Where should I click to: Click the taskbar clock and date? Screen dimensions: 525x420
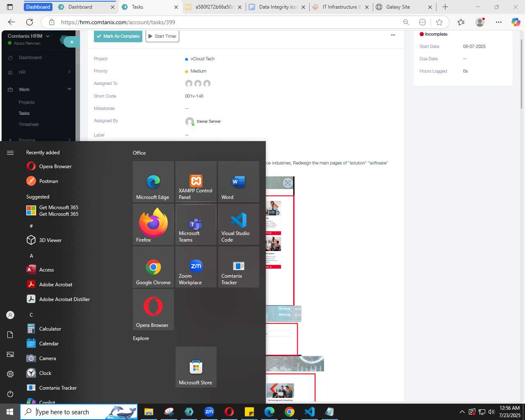[510, 412]
